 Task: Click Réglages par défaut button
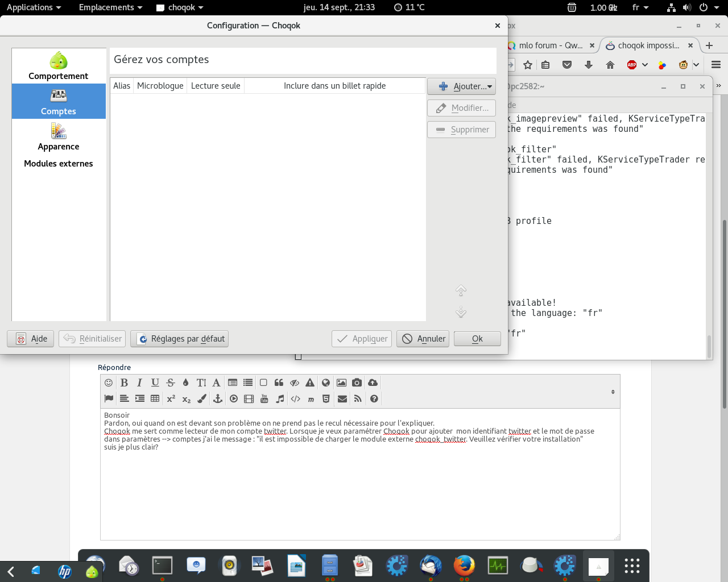(x=180, y=339)
